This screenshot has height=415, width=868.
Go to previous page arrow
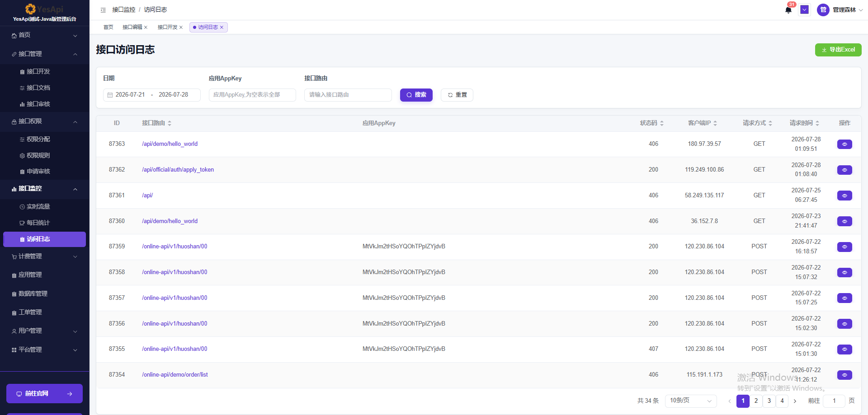pos(729,401)
